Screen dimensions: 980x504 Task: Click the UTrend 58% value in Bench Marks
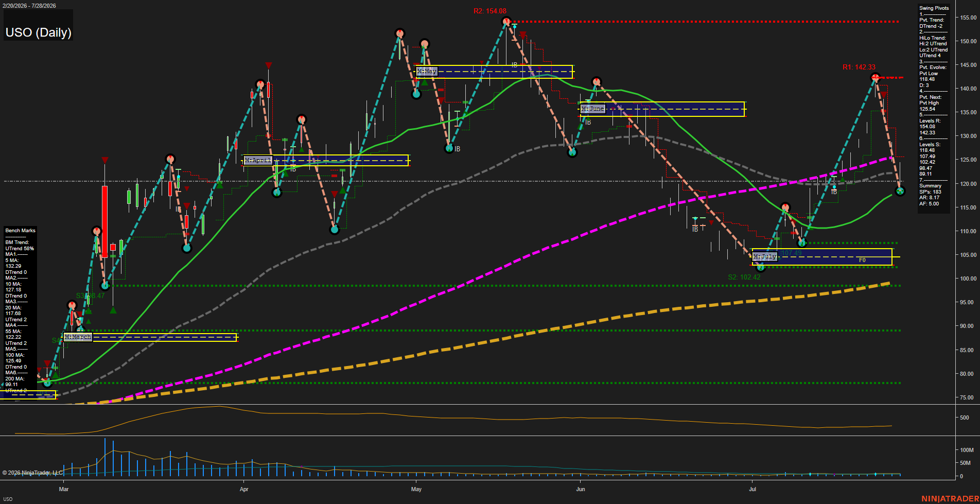click(x=20, y=249)
